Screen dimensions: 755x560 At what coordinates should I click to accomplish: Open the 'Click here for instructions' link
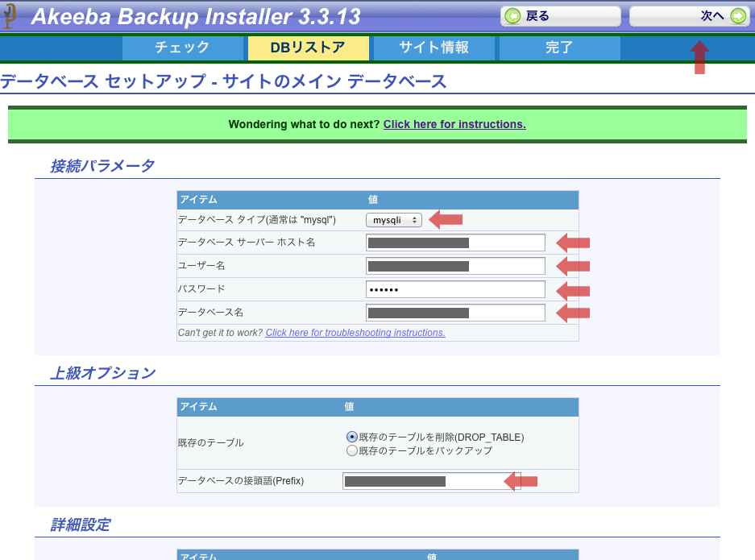click(x=454, y=124)
